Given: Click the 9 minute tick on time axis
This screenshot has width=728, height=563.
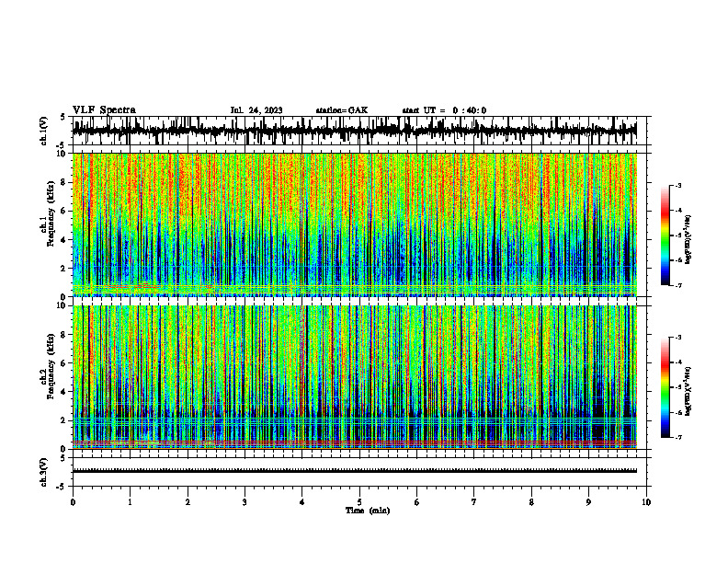Looking at the screenshot, I should click(x=588, y=502).
